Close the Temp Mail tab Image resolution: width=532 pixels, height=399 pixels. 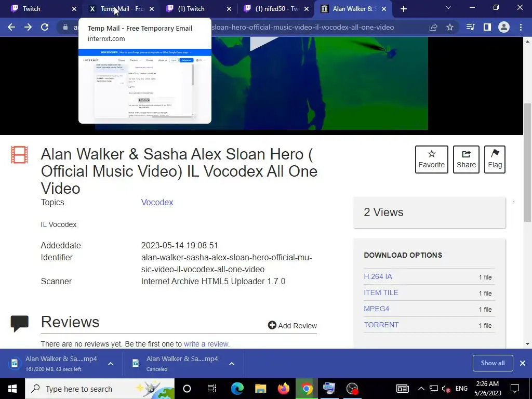(152, 9)
